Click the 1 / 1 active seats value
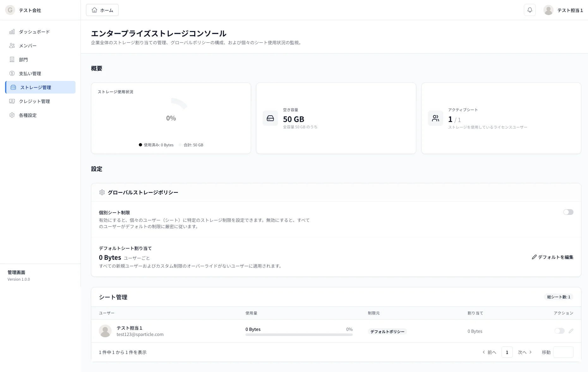588x372 pixels. pyautogui.click(x=454, y=119)
